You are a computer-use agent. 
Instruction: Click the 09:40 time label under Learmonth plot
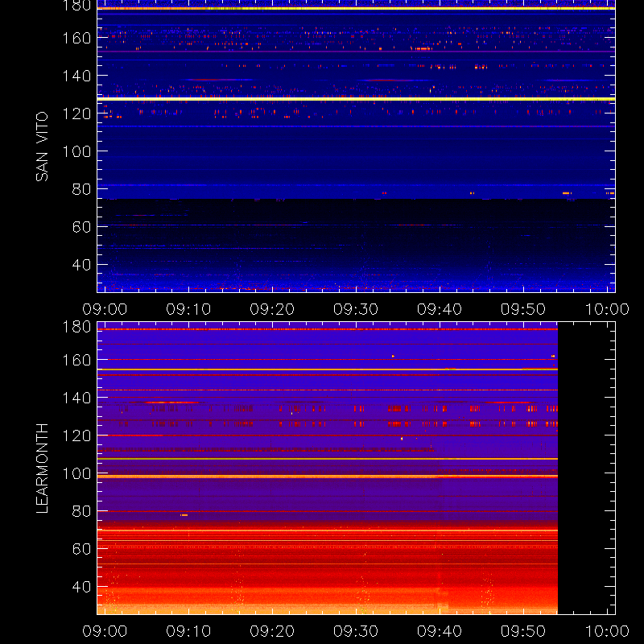point(440,631)
